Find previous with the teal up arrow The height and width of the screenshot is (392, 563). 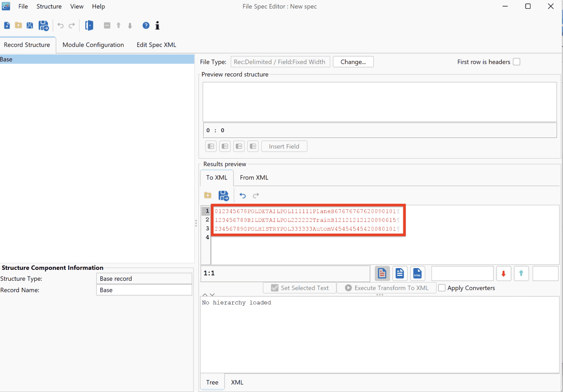pos(521,273)
